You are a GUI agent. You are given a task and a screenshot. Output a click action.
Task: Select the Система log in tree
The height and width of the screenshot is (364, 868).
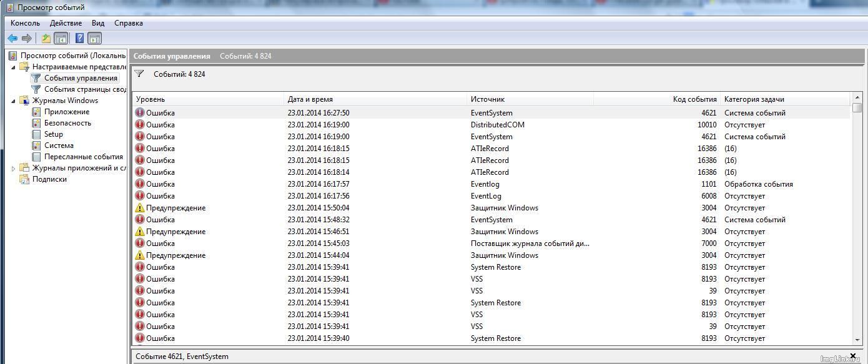59,145
